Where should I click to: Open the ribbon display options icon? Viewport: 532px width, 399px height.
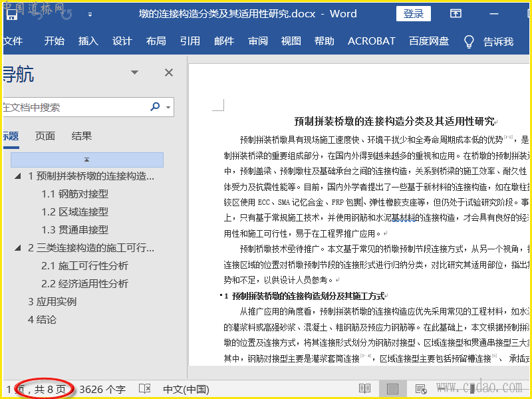pos(456,13)
